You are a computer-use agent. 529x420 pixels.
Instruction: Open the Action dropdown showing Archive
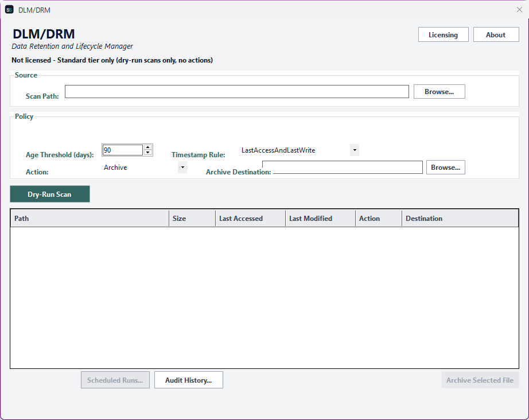182,168
